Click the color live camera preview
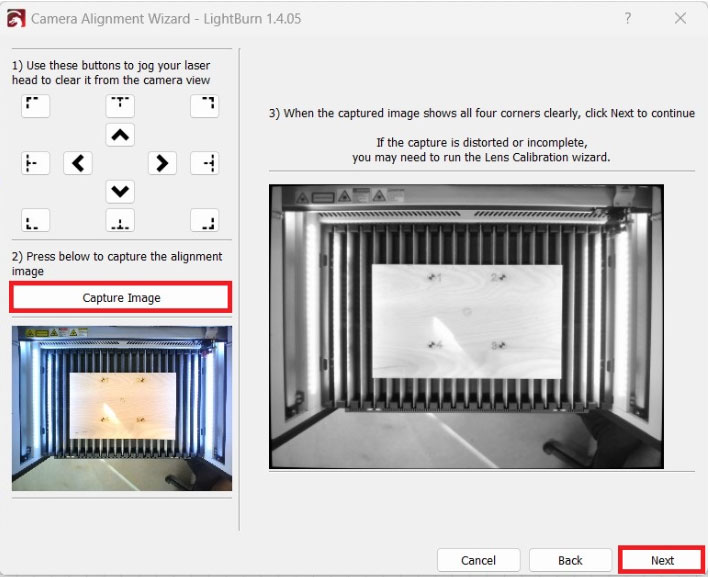 pos(122,408)
